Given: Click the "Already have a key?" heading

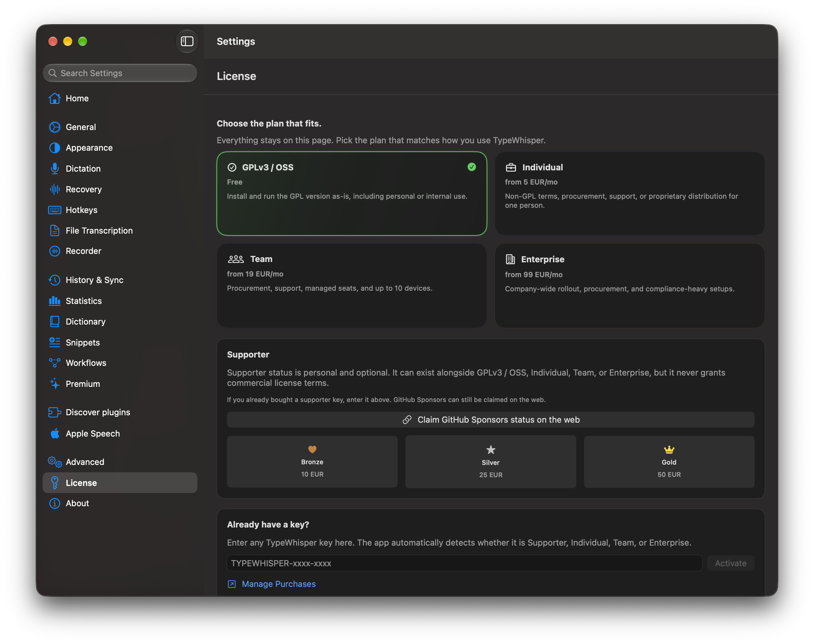Looking at the screenshot, I should pyautogui.click(x=268, y=525).
